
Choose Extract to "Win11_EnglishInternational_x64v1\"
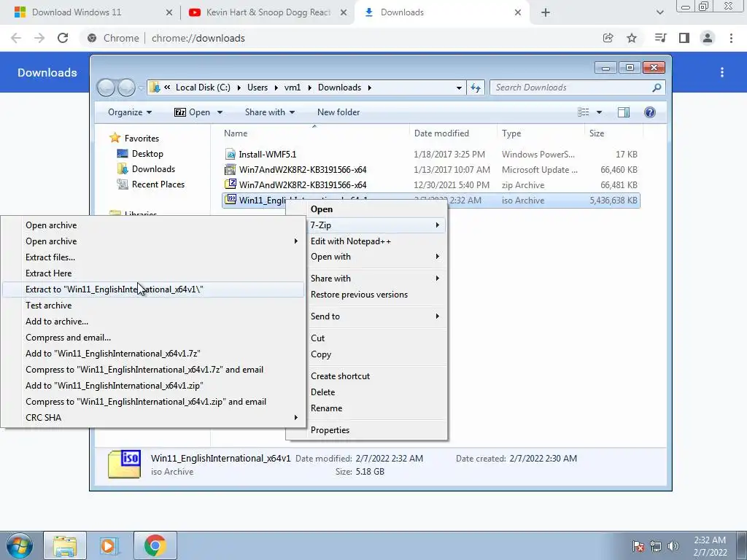point(153,289)
